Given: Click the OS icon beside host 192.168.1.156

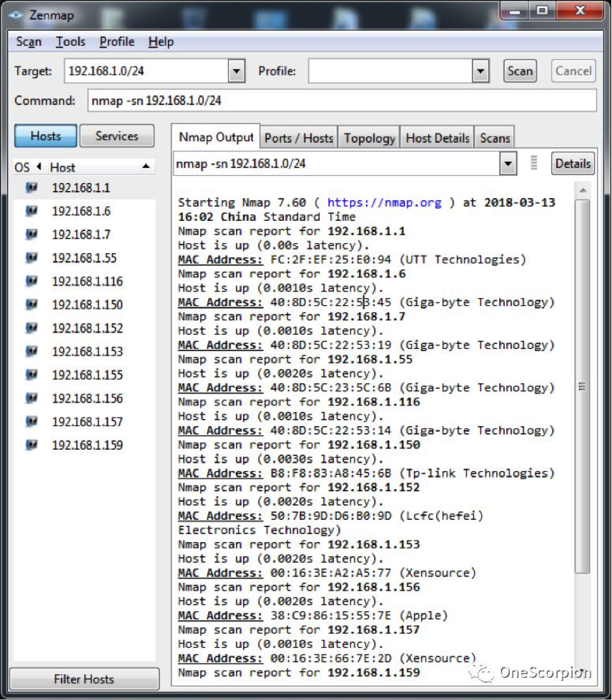Looking at the screenshot, I should [31, 398].
